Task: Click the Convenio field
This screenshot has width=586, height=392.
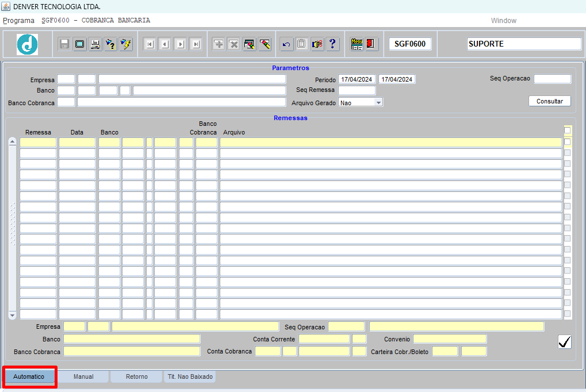Action: click(450, 339)
